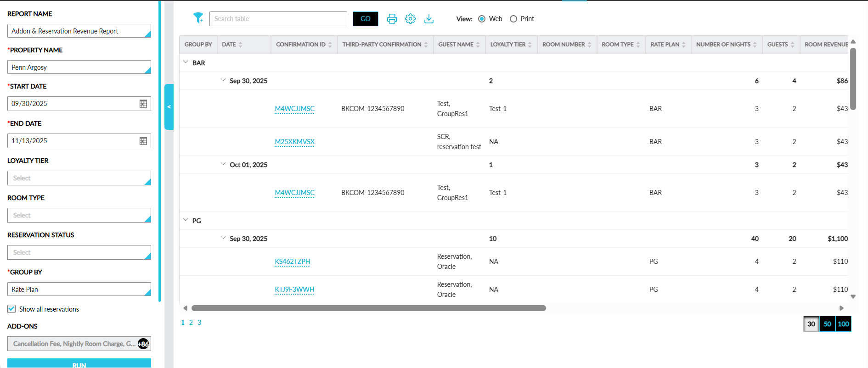This screenshot has height=368, width=868.
Task: Open M4WCJJMSC link under Oct 01, 2025
Action: [294, 193]
